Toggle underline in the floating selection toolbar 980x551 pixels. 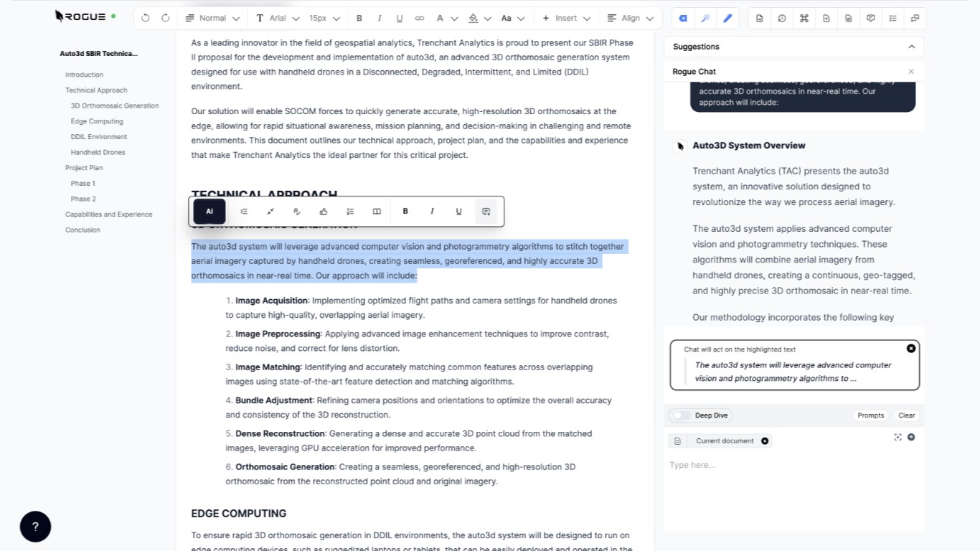[459, 212]
